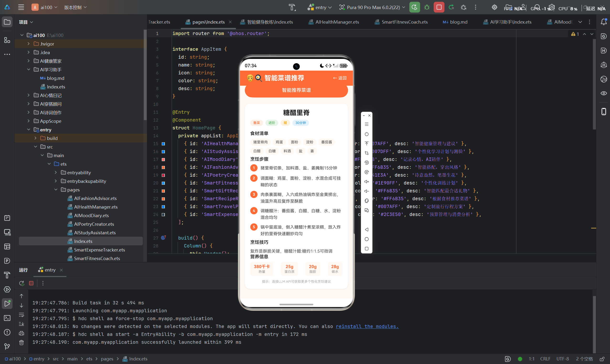This screenshot has height=364, width=610.
Task: Click the CRLF line separator in status bar
Action: click(545, 359)
